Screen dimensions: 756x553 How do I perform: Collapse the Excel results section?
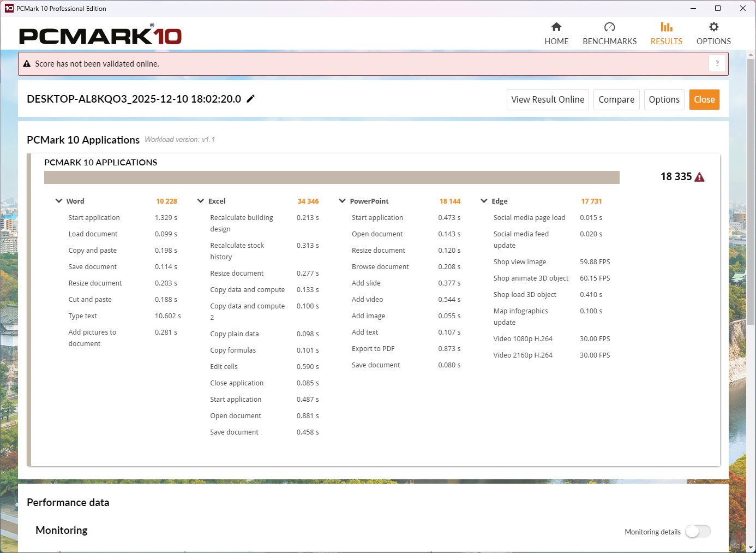201,201
